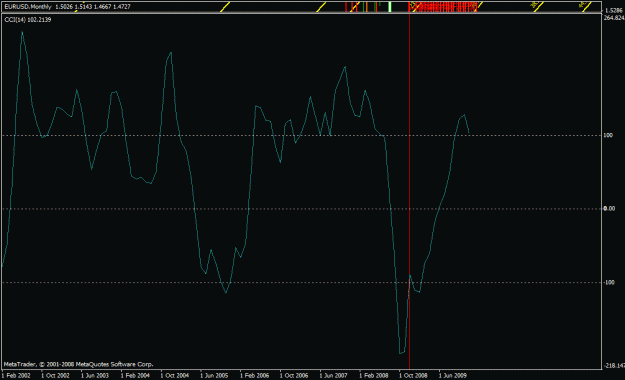Click the 100 level axis label
Viewport: 625px width, 380px height.
click(x=608, y=136)
